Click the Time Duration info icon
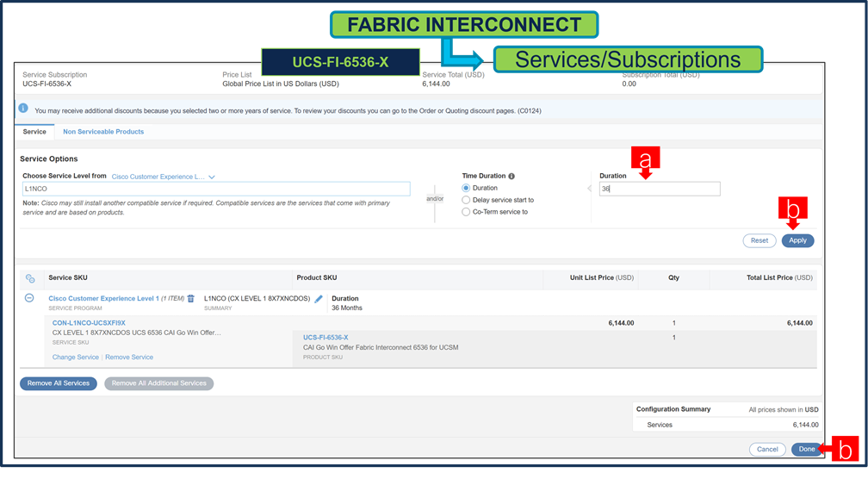The image size is (868, 479). coord(512,176)
